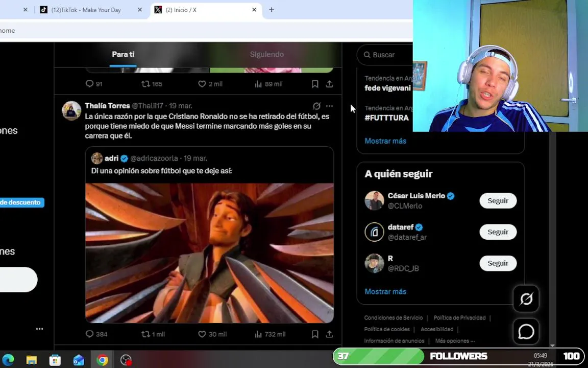This screenshot has height=368, width=588.
Task: Repost the tweet with 1 mil reposts
Action: [x=145, y=334]
